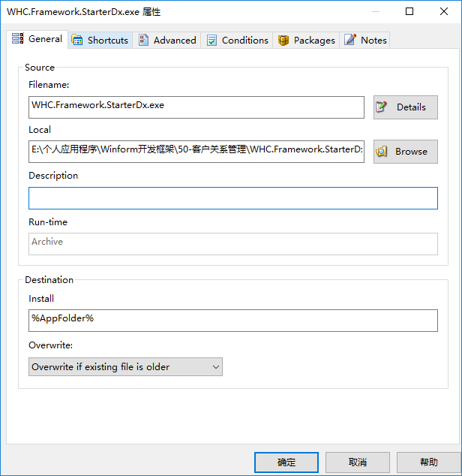Click the Notes tab pencil icon
The image size is (462, 476).
click(x=350, y=40)
